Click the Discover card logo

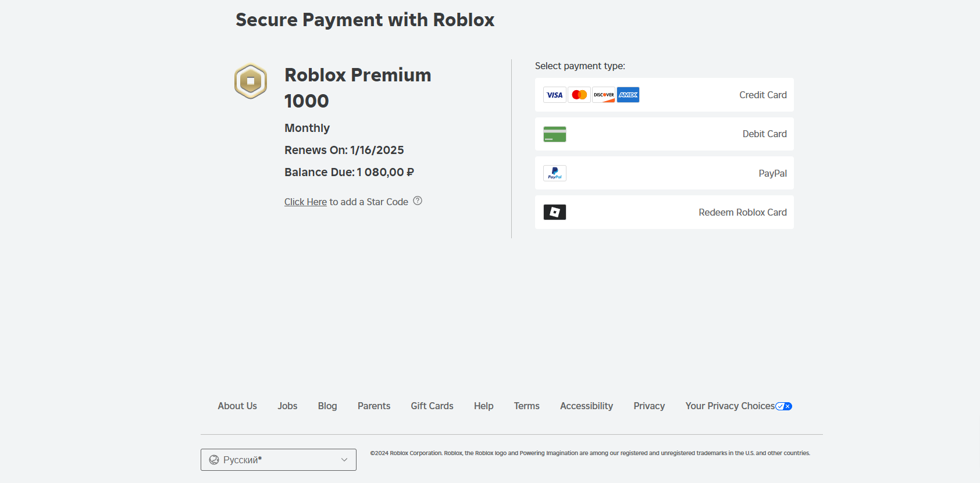point(604,95)
